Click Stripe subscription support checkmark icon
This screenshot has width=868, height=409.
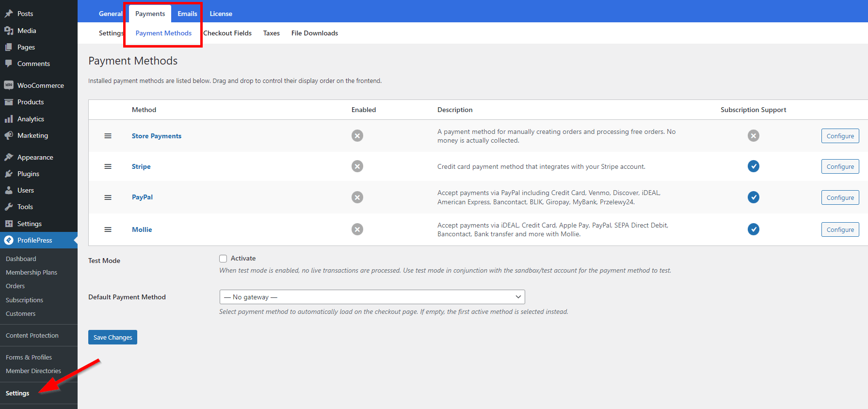tap(754, 166)
